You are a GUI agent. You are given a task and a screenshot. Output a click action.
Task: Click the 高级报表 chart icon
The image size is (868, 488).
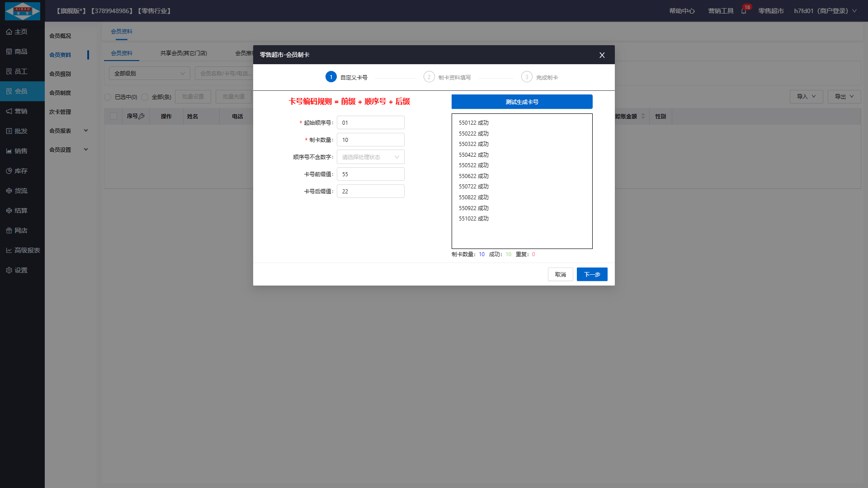click(9, 250)
